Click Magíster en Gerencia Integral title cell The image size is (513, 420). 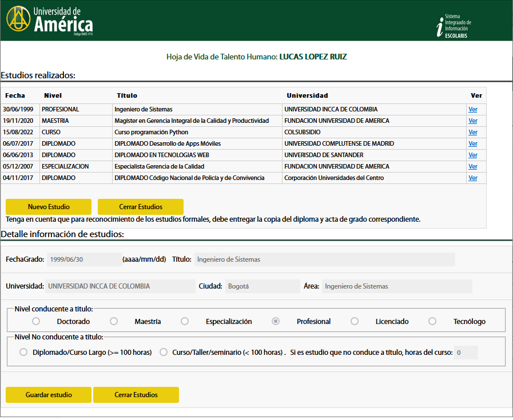[x=197, y=121]
